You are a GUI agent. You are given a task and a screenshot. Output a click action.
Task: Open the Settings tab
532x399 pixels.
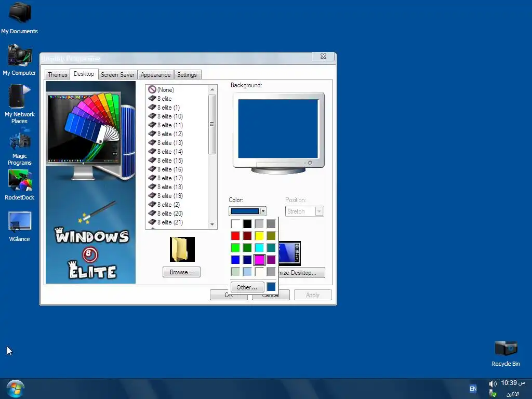point(187,75)
